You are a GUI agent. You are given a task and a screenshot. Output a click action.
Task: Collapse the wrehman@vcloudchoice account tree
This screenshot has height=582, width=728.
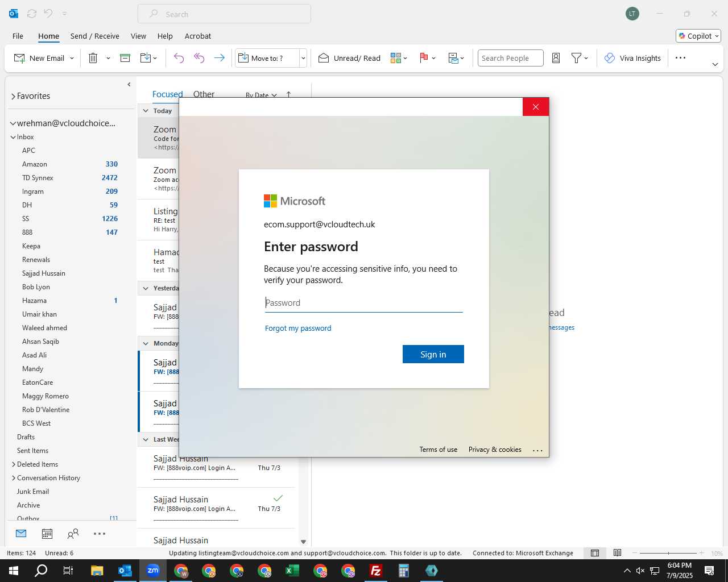click(x=13, y=123)
